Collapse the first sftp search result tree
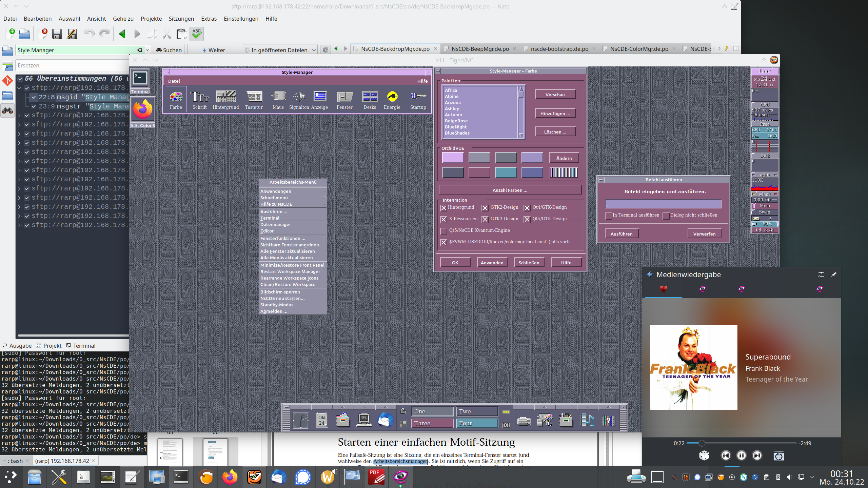 [x=20, y=88]
